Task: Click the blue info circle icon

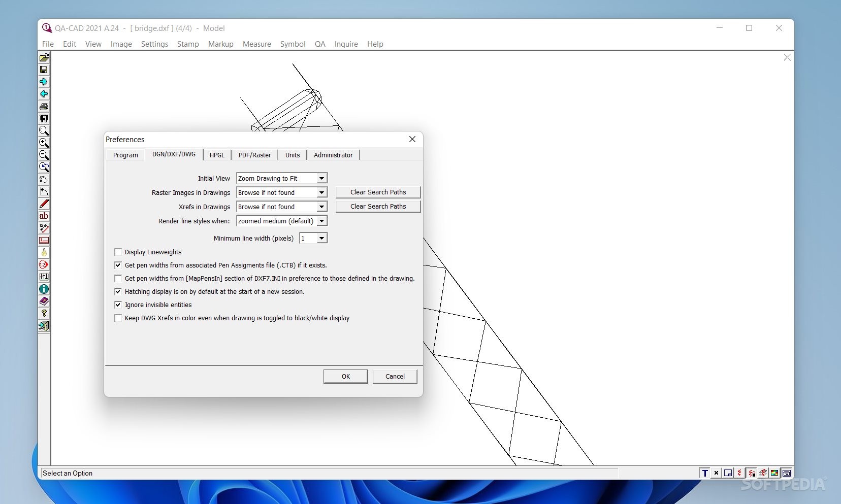Action: pos(44,289)
